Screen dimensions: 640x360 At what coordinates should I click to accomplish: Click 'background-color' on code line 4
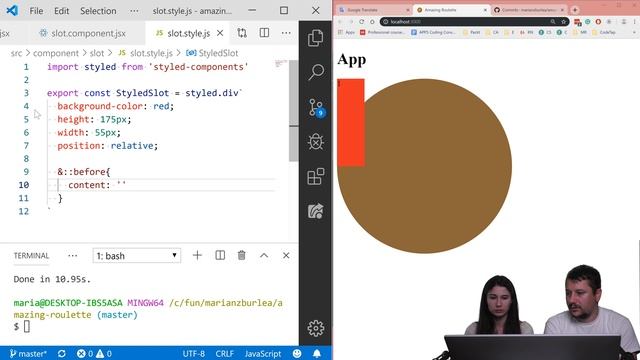tap(100, 106)
